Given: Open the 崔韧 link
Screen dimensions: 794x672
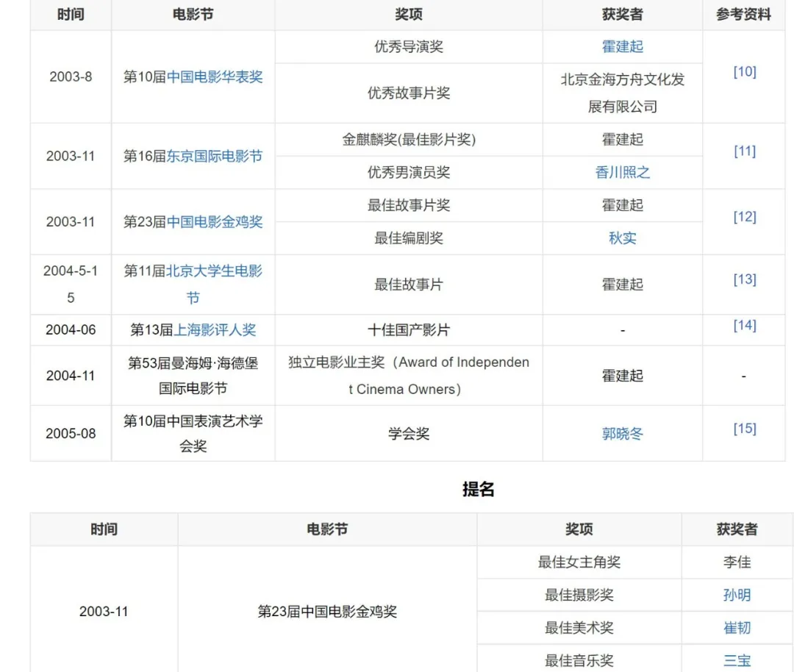Looking at the screenshot, I should click(x=737, y=628).
